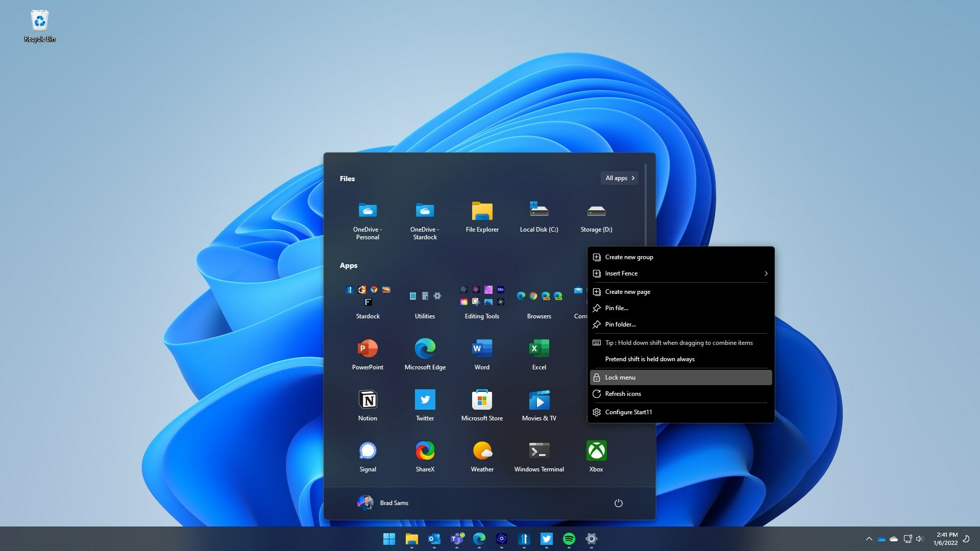Select Create new group menu item
This screenshot has width=980, height=551.
pos(629,257)
